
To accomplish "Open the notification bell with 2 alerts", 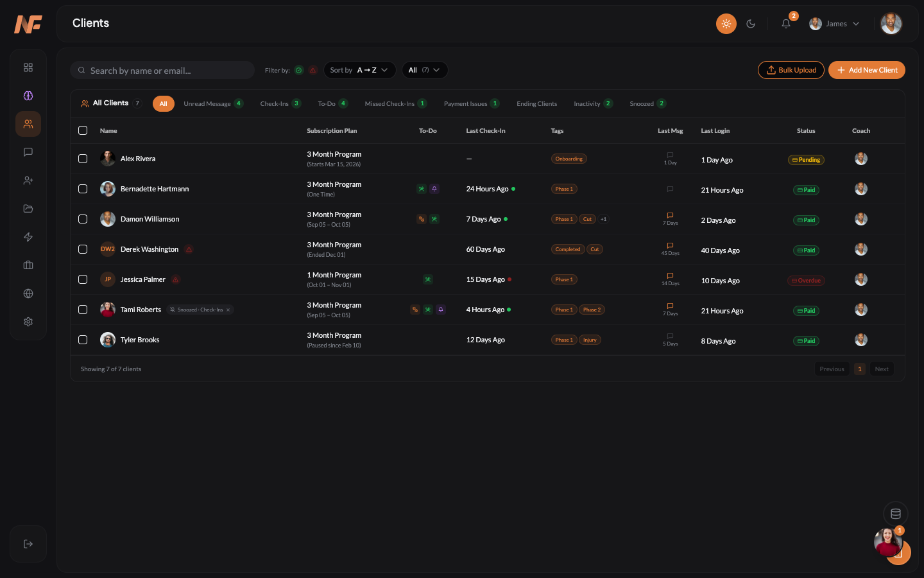I will [x=785, y=24].
